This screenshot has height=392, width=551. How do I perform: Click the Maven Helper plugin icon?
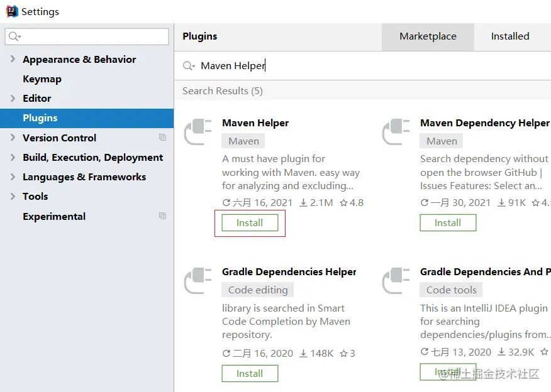198,131
